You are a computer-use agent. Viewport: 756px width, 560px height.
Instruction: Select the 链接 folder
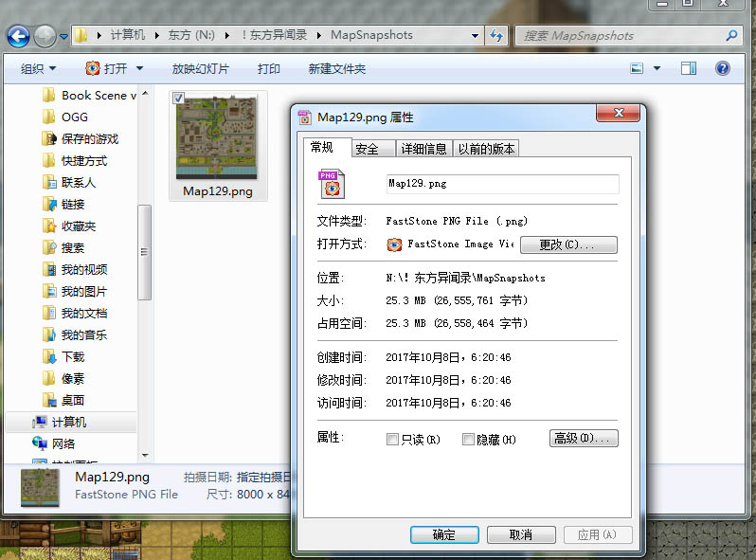click(x=63, y=204)
